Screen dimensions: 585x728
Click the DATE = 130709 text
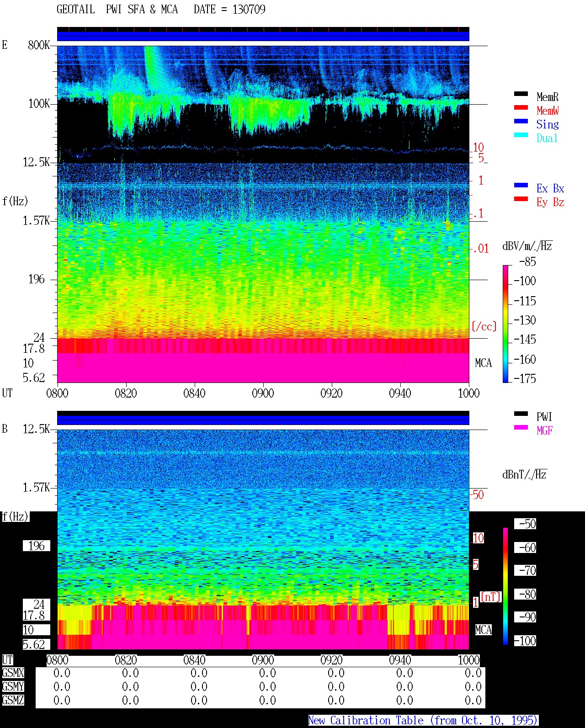[229, 10]
